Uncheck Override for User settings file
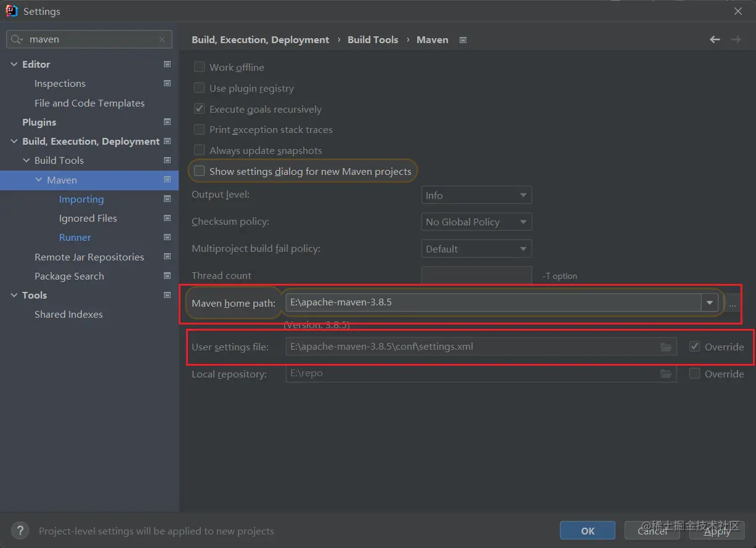756x548 pixels. pyautogui.click(x=694, y=347)
